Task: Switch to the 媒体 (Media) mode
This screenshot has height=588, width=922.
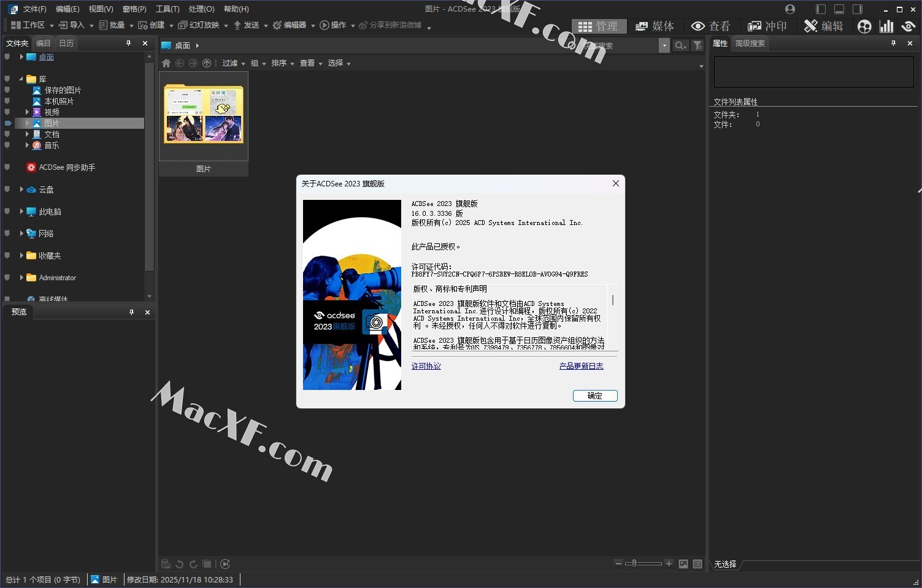Action: point(655,26)
